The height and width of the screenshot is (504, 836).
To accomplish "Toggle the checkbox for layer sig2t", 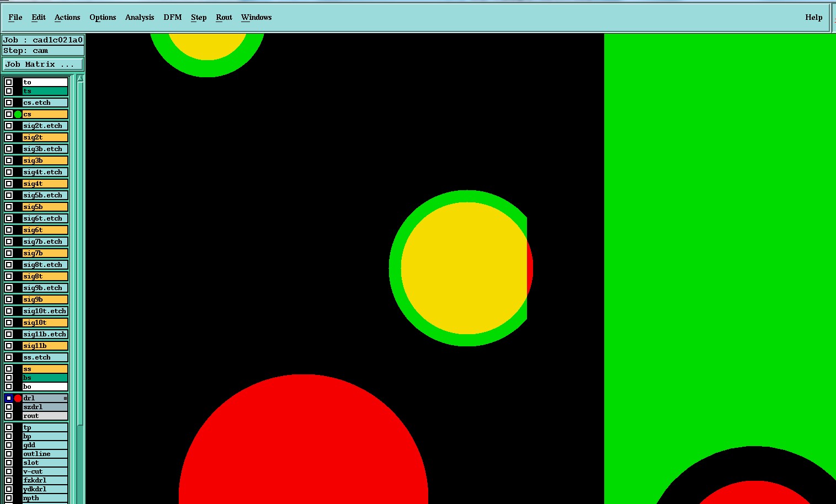I will 9,137.
